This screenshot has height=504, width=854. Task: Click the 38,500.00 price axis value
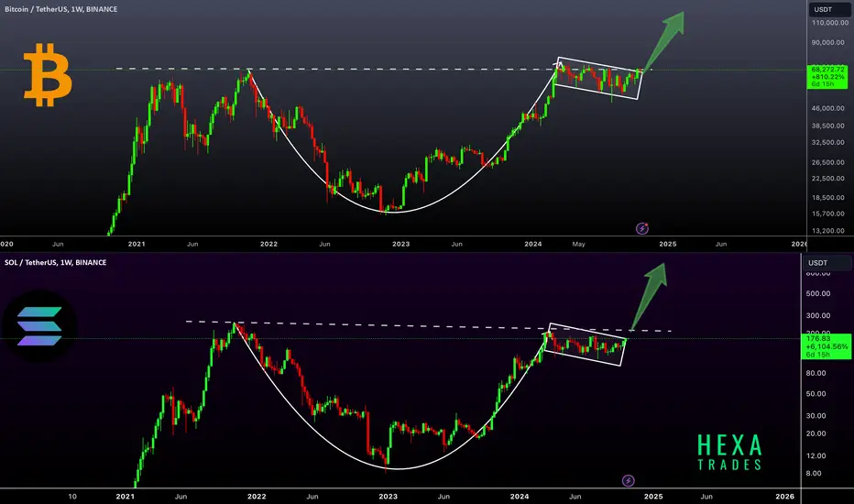coord(828,126)
